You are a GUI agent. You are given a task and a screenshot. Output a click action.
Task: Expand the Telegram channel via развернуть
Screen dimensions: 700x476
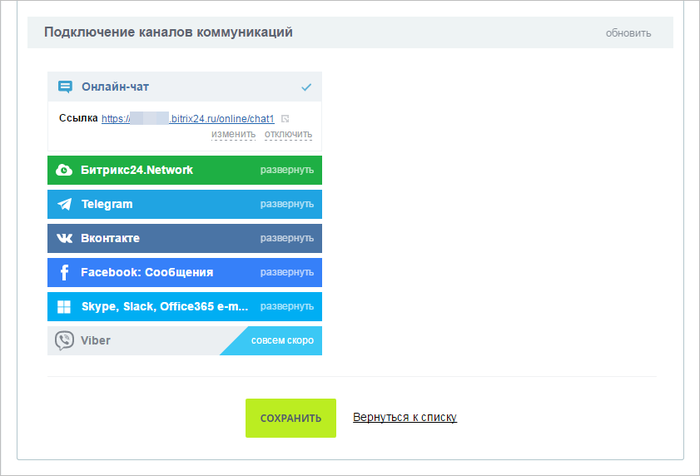287,204
